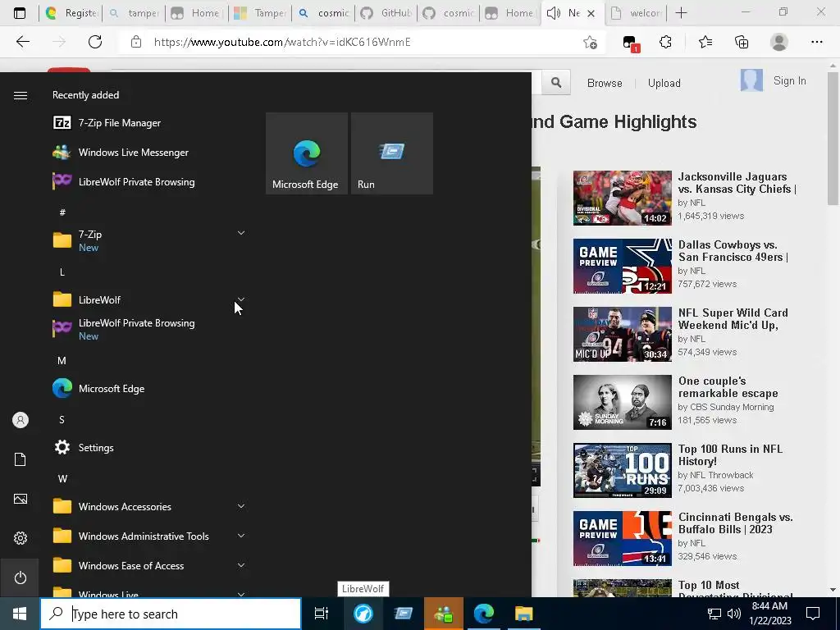Refresh the YouTube page

click(95, 42)
